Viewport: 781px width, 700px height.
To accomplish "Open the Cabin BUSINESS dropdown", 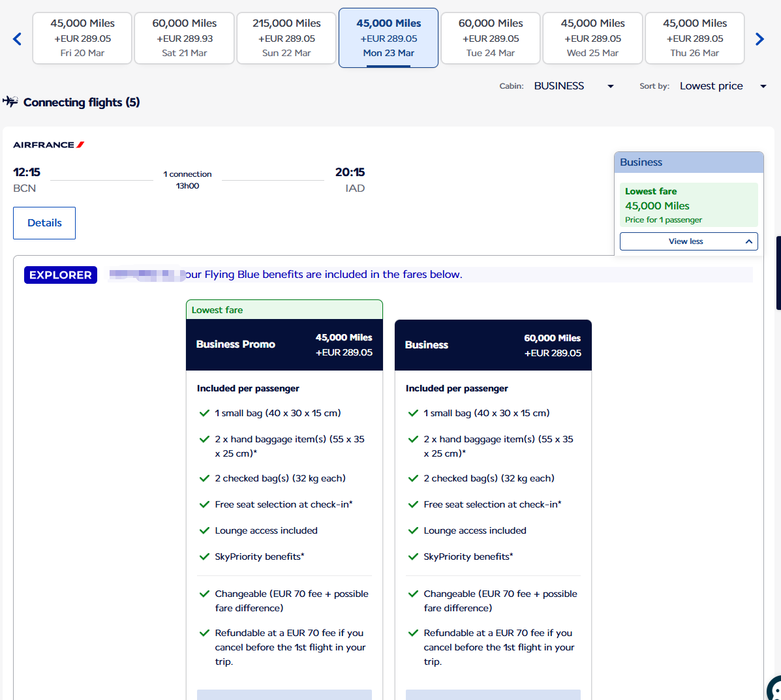I will pos(574,86).
